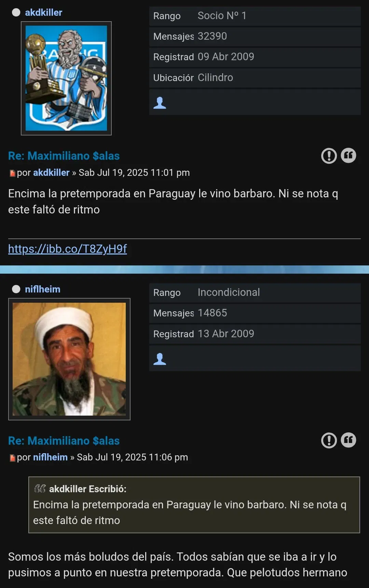This screenshot has width=369, height=588.
Task: Report akdkiller's post with the exclamation icon
Action: [329, 156]
